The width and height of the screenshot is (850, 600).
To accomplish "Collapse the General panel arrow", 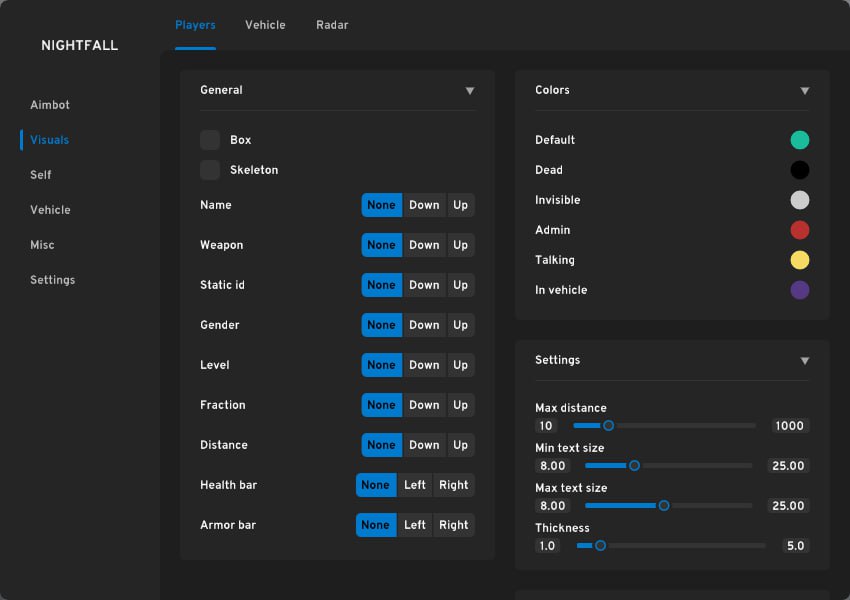I will 470,91.
